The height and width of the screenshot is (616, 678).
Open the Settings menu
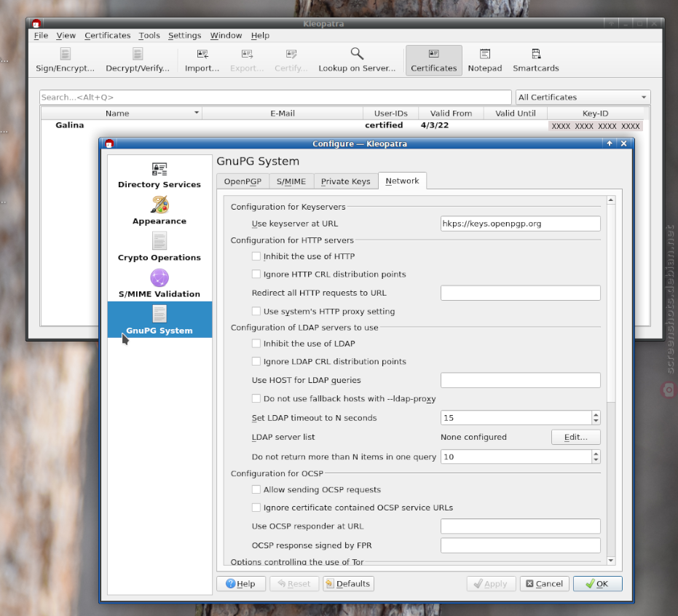(x=185, y=36)
